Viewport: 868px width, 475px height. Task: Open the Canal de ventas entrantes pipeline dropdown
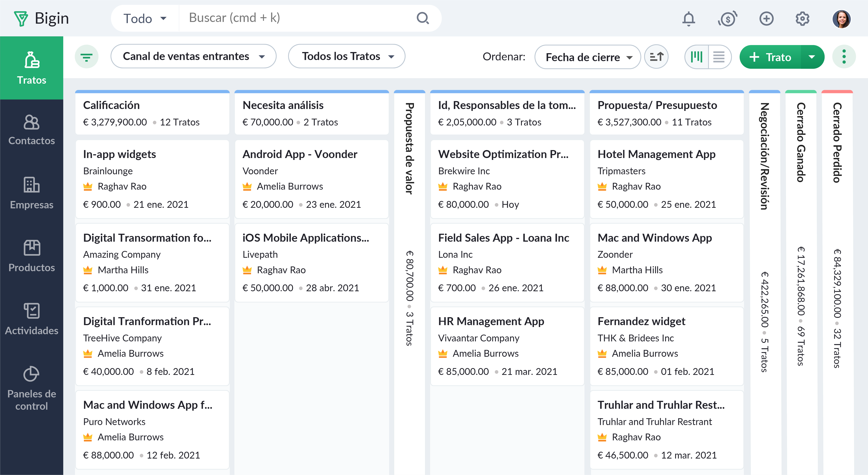coord(193,56)
